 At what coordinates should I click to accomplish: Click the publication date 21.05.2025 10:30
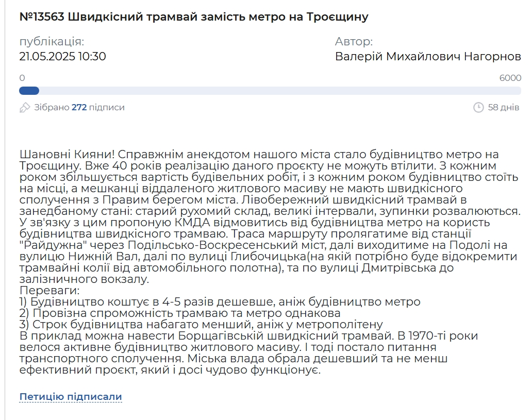[62, 56]
